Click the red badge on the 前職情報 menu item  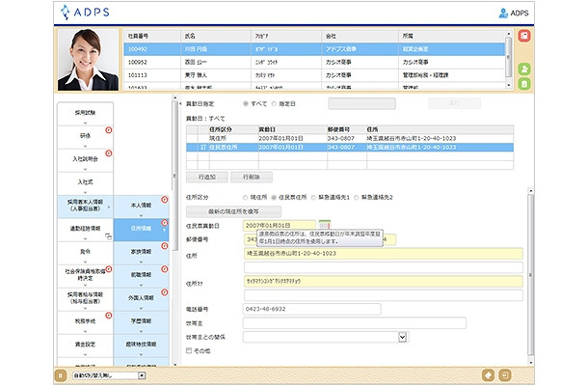point(164,269)
